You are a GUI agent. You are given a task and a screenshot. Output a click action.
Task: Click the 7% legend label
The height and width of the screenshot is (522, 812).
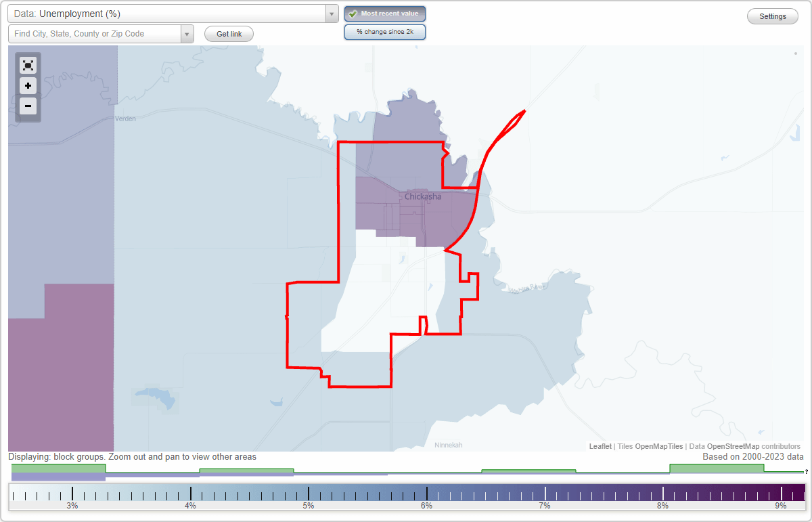(544, 506)
